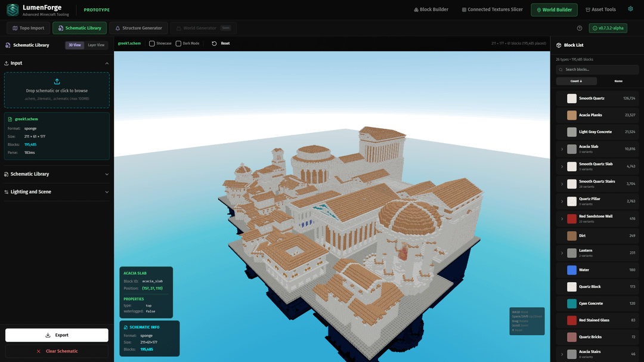Click the Clear Schematic button
This screenshot has height=362, width=644.
pyautogui.click(x=57, y=351)
